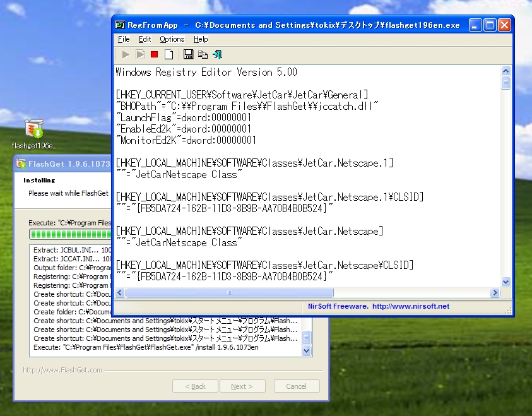Open the Options menu in RegFromApp
This screenshot has height=416, width=532.
pos(172,39)
